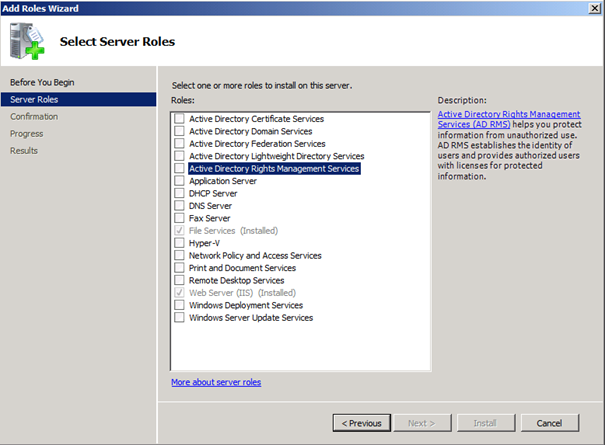The height and width of the screenshot is (445, 605).
Task: Select Confirmation step in sidebar
Action: pos(34,116)
